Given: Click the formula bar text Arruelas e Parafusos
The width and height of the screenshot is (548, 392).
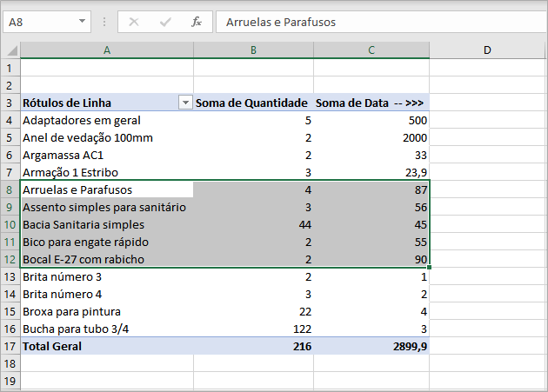Looking at the screenshot, I should pyautogui.click(x=281, y=23).
